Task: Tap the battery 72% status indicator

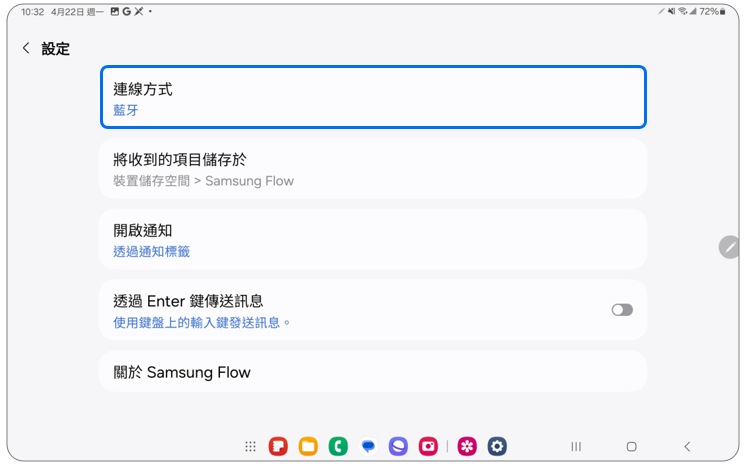Action: (712, 11)
